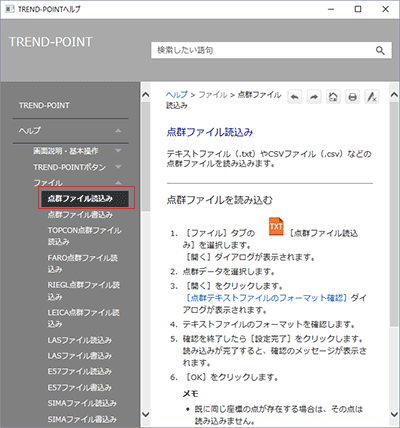Open LEICA点群ファイル読込み sidebar entry
400x428 pixels.
click(x=83, y=318)
